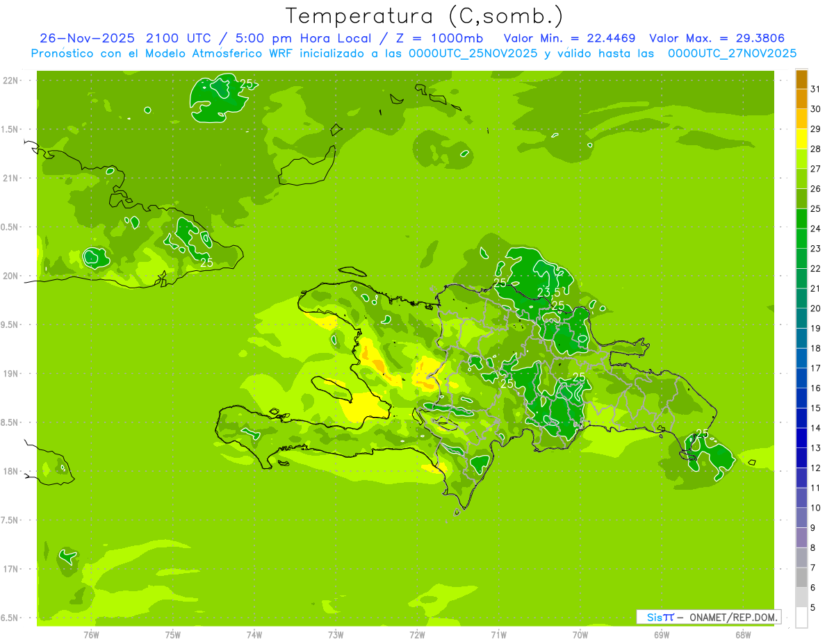The image size is (834, 644).
Task: Click the 'Valor Min. = 22.4469' text
Action: [x=569, y=38]
